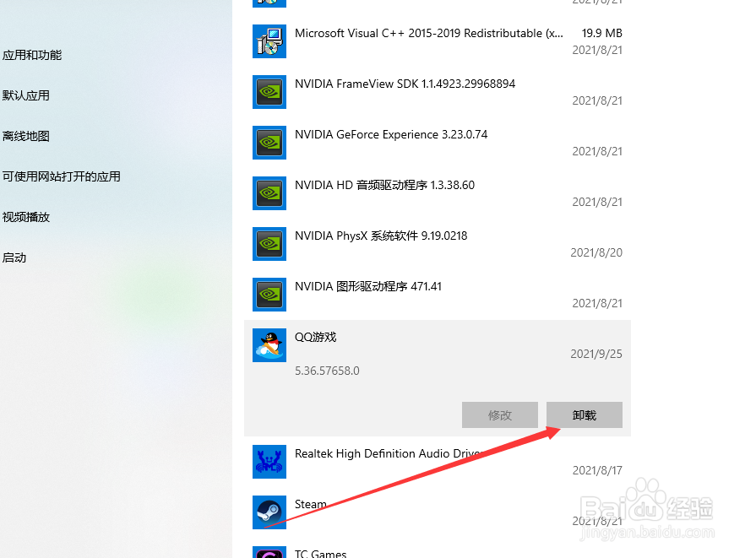The height and width of the screenshot is (558, 756).
Task: Click the 19.9 MB size value
Action: [x=601, y=33]
